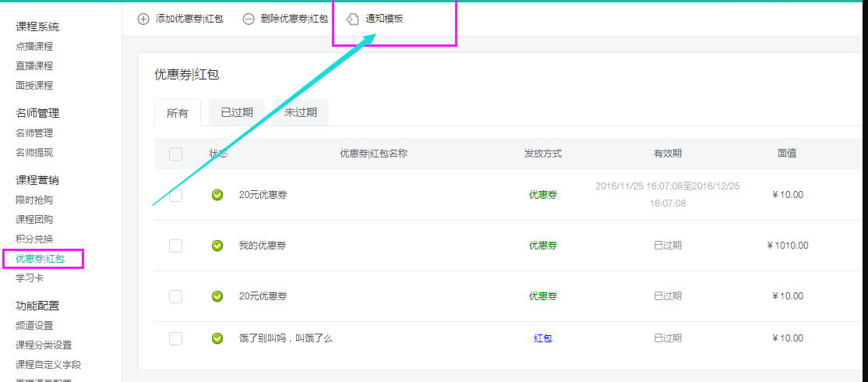Click the 课程营销 sidebar heading
Viewport: 868px width, 382px height.
(x=37, y=180)
